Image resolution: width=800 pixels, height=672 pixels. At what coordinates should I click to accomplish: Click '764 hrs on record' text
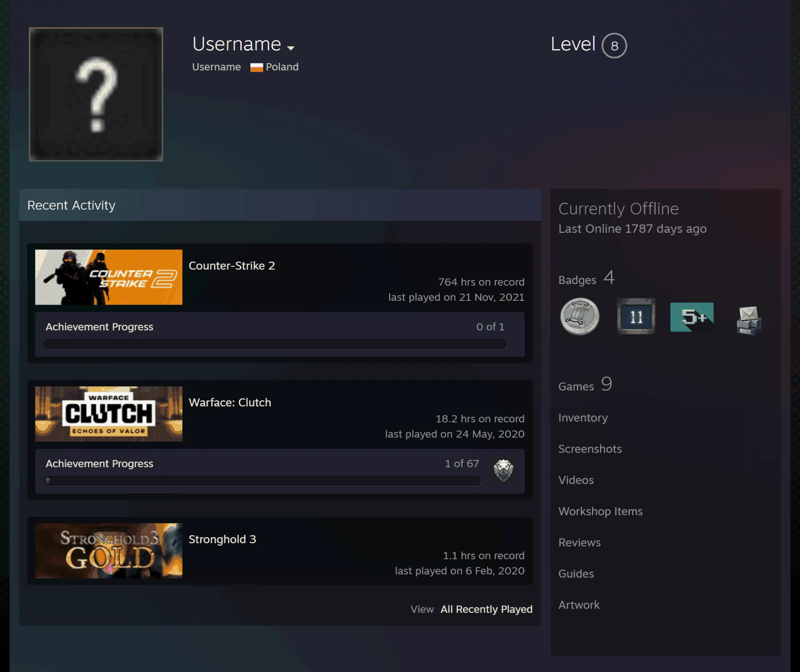coord(481,282)
